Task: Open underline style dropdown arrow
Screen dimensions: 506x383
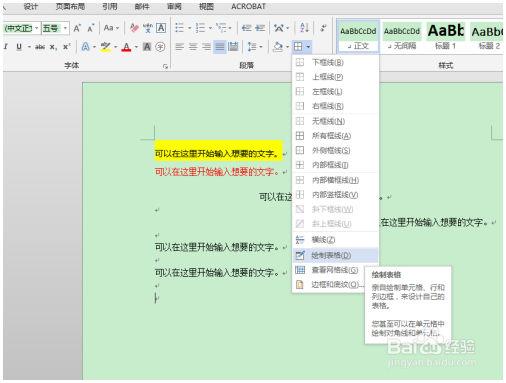Action: click(29, 47)
